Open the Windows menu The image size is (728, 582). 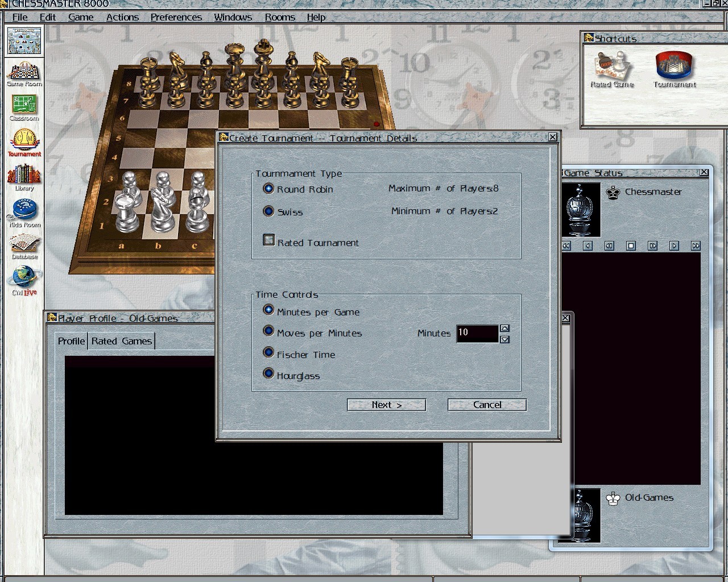pos(233,17)
